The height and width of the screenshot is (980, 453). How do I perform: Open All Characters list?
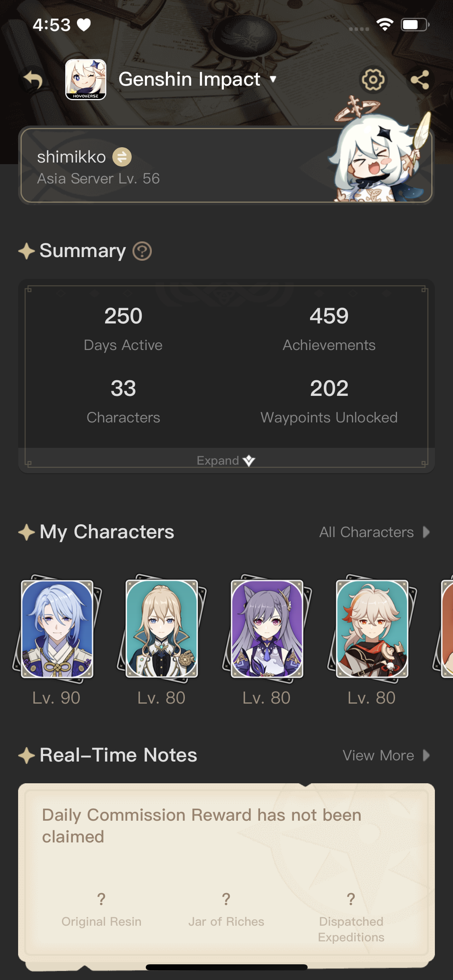pos(374,532)
